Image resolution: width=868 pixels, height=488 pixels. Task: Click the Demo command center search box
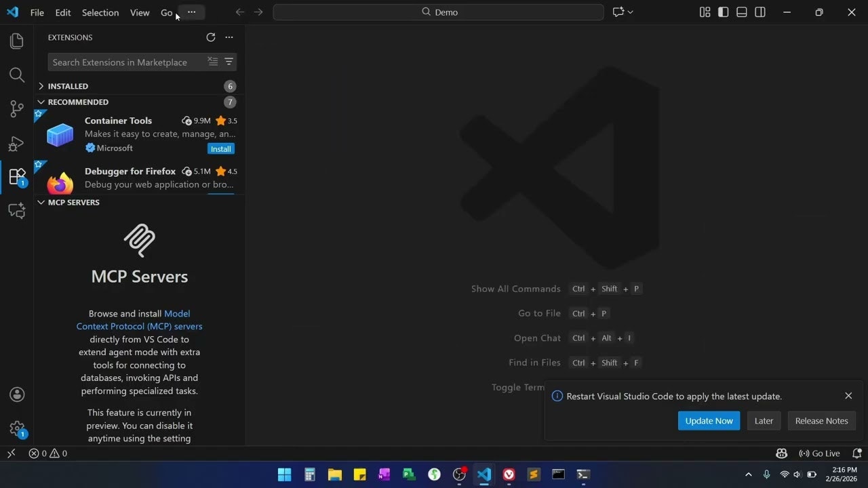tap(438, 12)
